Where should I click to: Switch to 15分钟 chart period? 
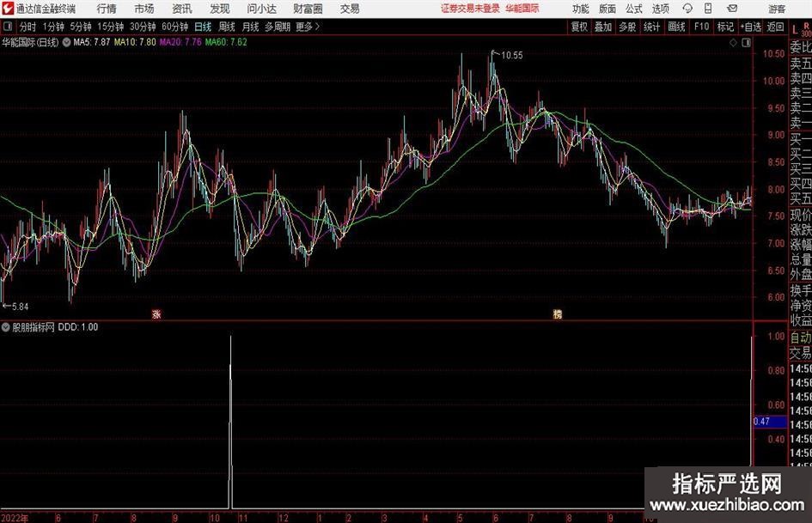pos(111,27)
